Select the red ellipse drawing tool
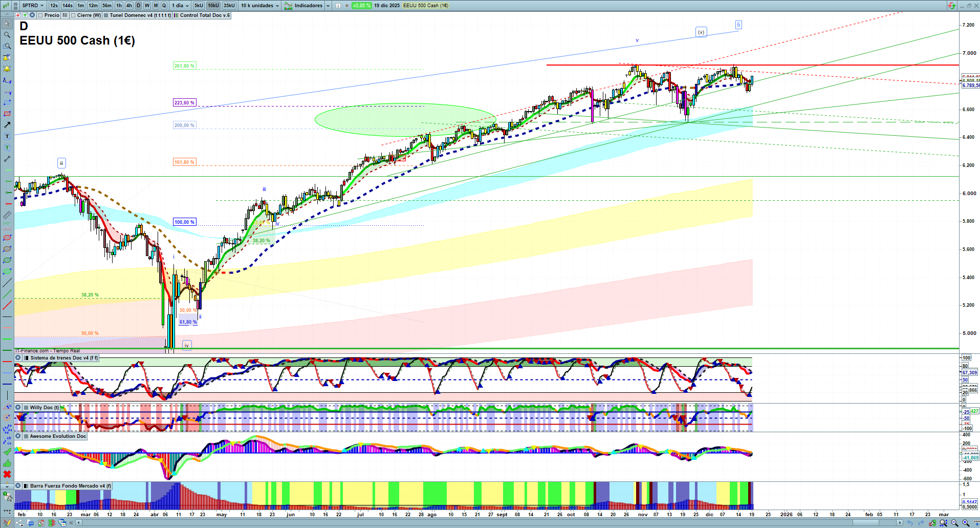The width and height of the screenshot is (980, 528). pyautogui.click(x=7, y=238)
